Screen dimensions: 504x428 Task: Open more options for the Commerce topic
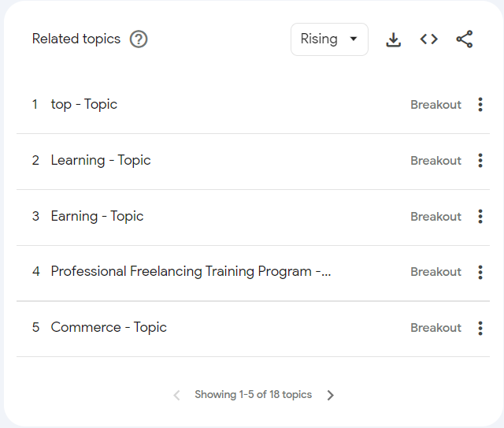click(480, 328)
